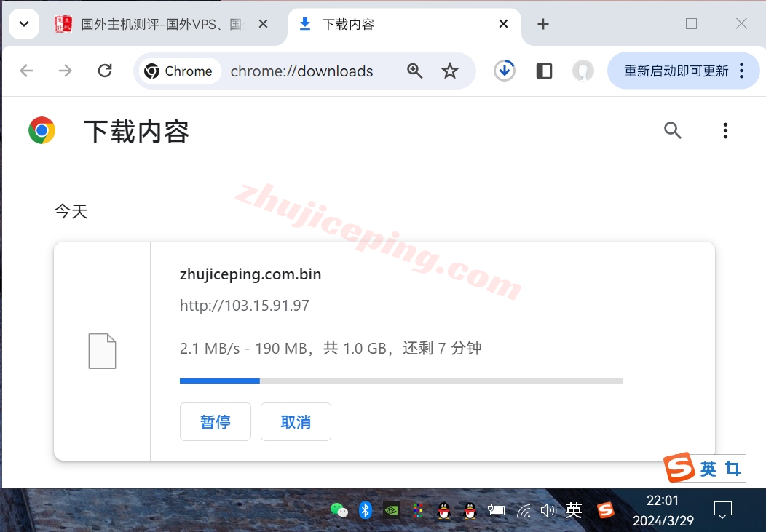The width and height of the screenshot is (766, 532).
Task: Close the 国外主机测评 tab
Action: coord(263,24)
